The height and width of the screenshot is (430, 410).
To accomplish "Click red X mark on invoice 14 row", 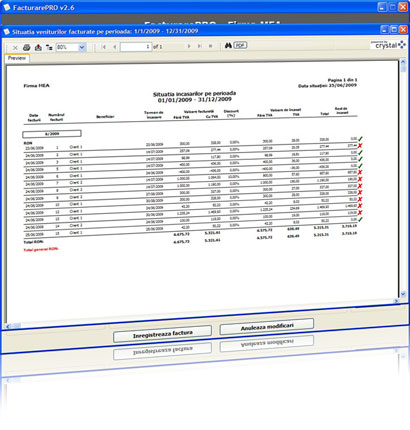I will click(x=360, y=212).
